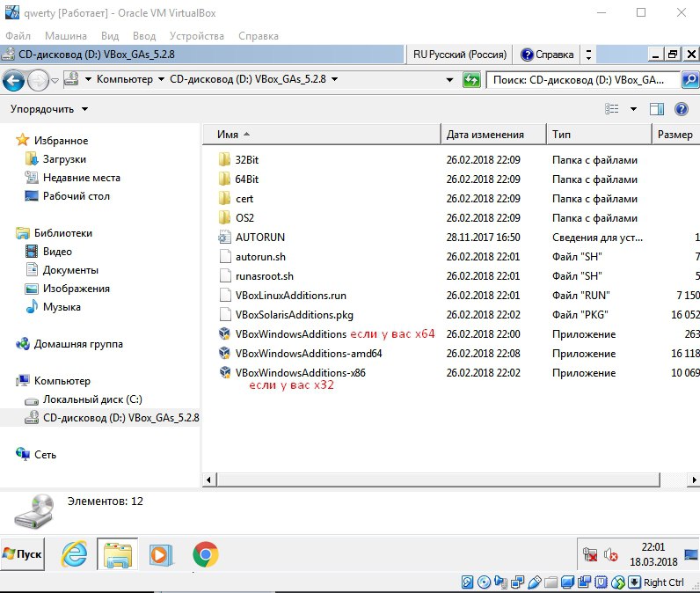Click the video capture indicator in status bar
The height and width of the screenshot is (593, 700).
pyautogui.click(x=585, y=582)
